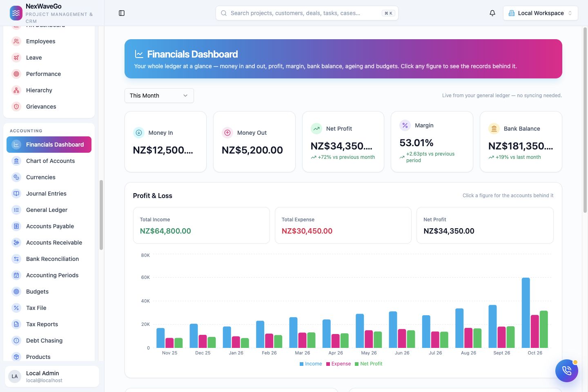Click the Tax File percent icon
This screenshot has width=588, height=392.
click(x=16, y=308)
